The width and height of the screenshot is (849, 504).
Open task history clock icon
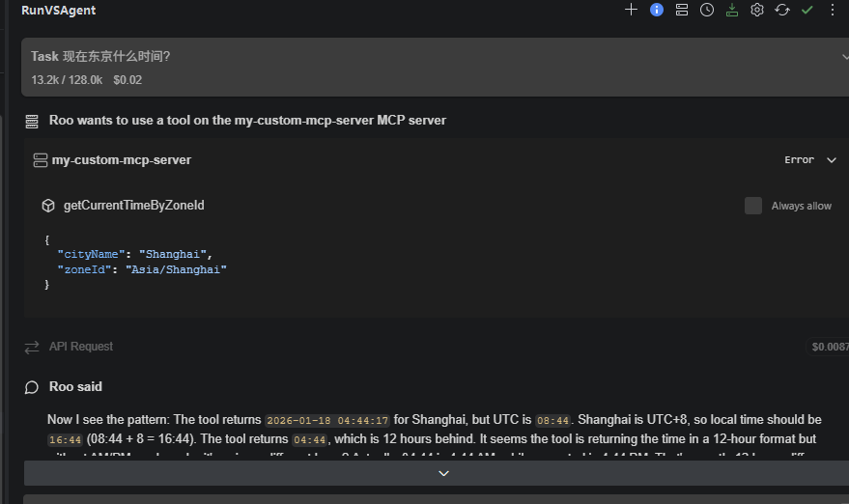coord(707,10)
